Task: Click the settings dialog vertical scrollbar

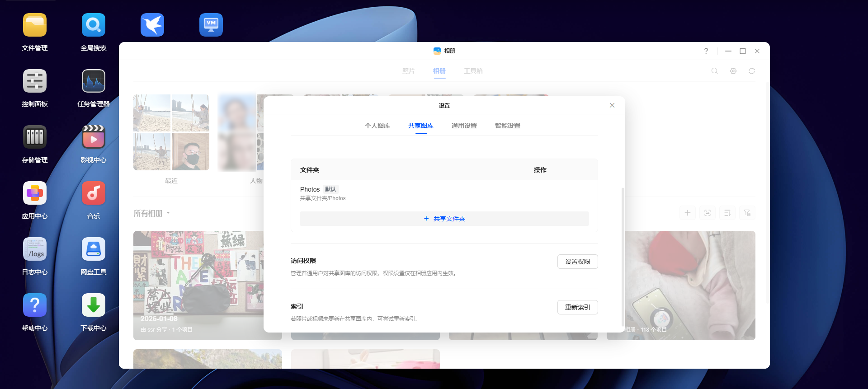Action: point(623,257)
